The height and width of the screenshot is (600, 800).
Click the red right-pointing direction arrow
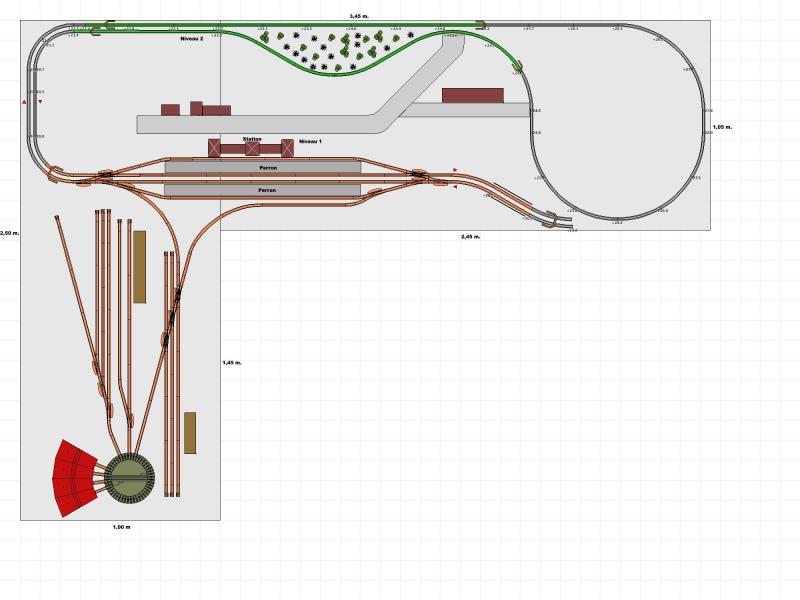(x=455, y=170)
